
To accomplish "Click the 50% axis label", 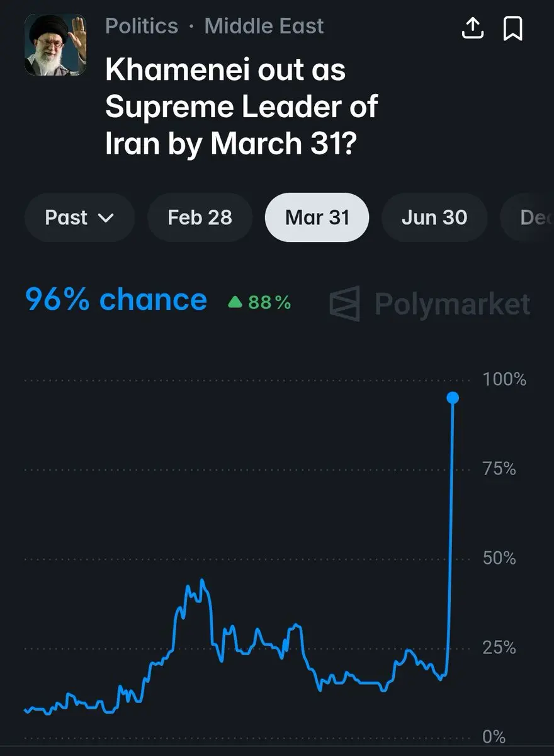I will pos(500,558).
